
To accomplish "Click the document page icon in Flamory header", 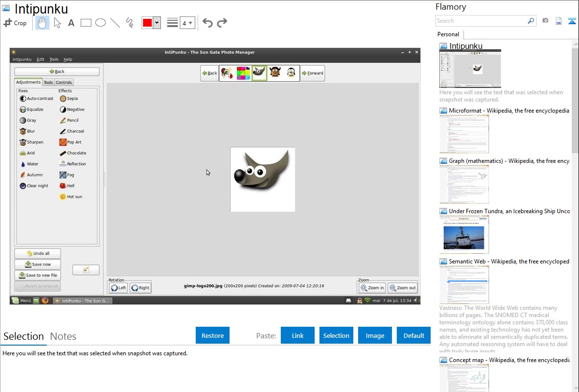I will click(559, 21).
